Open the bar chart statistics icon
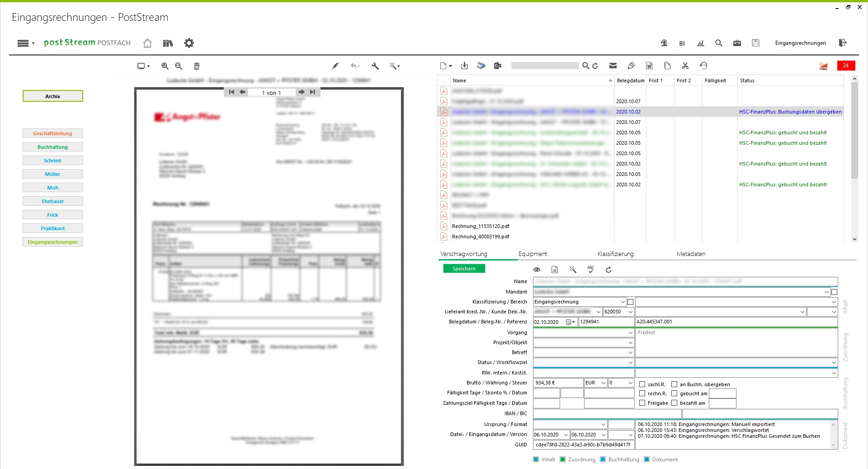Screen dimensions: 868x469 [x=701, y=43]
